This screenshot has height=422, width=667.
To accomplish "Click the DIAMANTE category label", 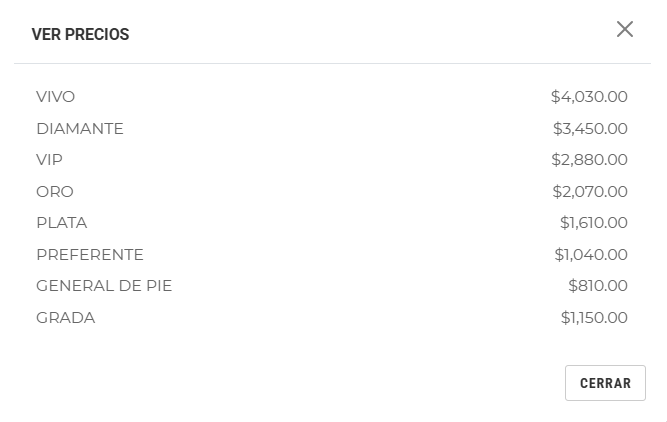I will (x=80, y=129).
